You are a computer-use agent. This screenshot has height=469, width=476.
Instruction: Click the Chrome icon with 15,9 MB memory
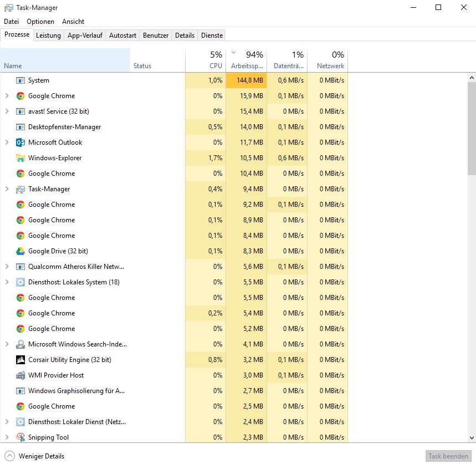click(x=21, y=96)
